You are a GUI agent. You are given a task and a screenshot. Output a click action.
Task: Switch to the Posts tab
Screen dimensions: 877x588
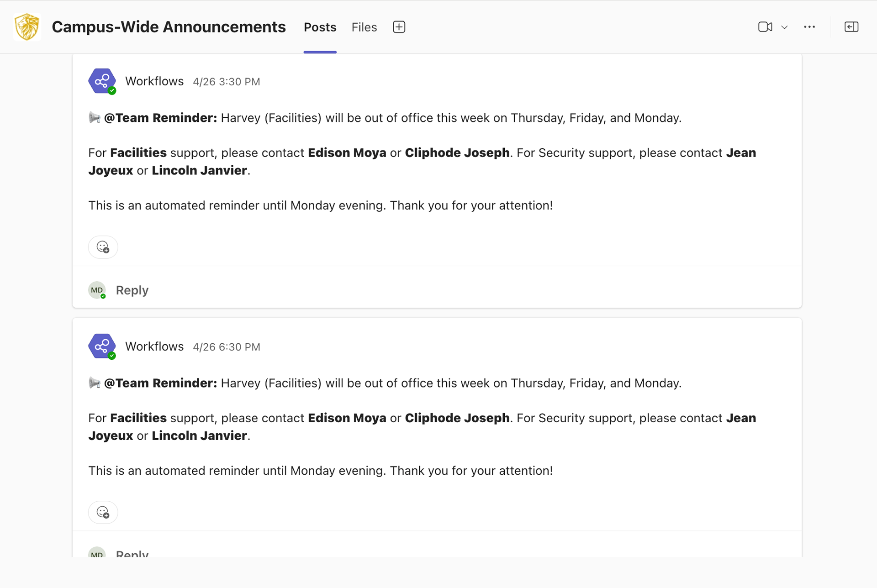click(320, 27)
